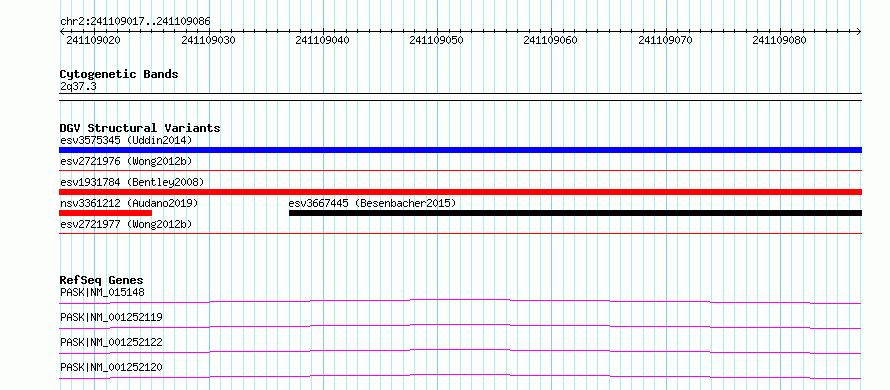Click ruler coordinate 241109020
Screen dimensions: 890x390
coord(93,40)
